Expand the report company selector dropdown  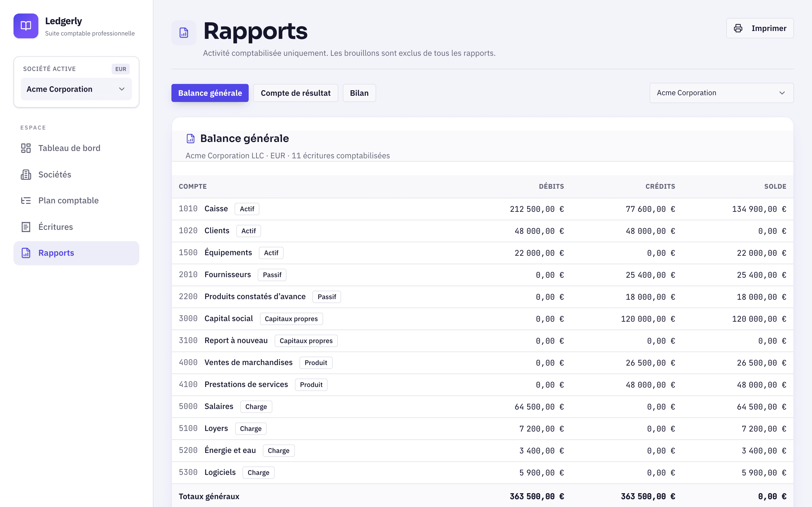[x=721, y=93]
